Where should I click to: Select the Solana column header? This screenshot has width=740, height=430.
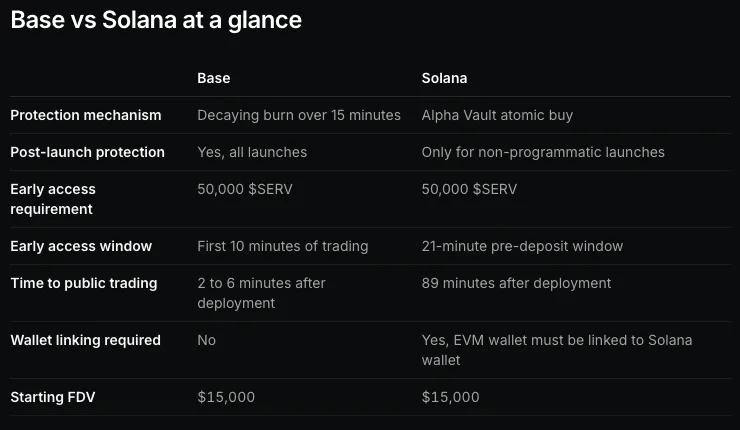444,78
